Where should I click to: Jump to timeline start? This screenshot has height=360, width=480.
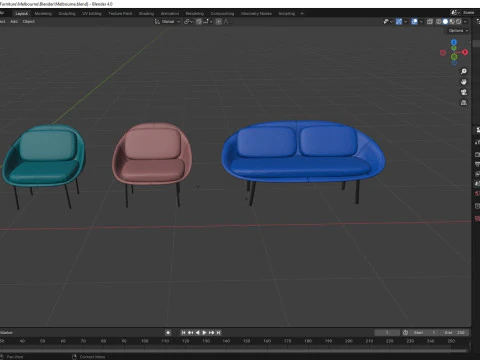click(x=183, y=333)
